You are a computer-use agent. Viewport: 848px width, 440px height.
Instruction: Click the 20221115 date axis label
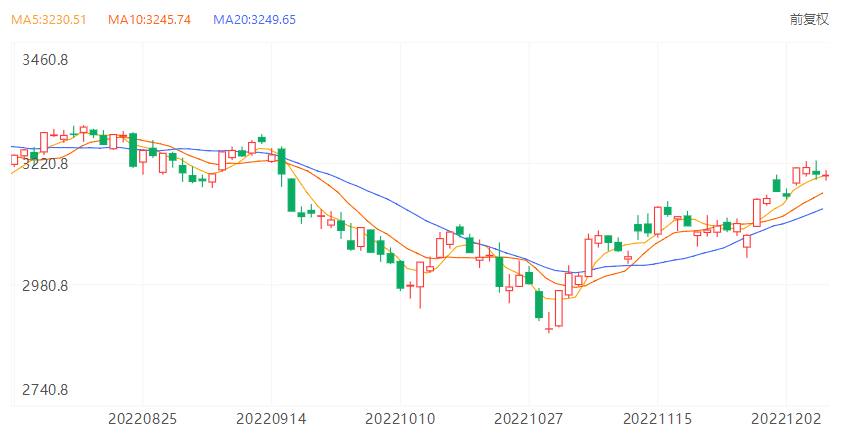point(657,417)
